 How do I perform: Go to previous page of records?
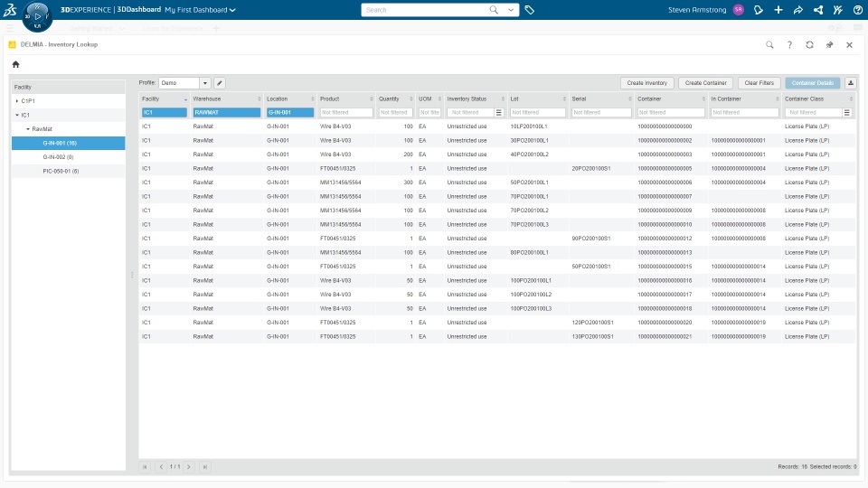(x=161, y=467)
